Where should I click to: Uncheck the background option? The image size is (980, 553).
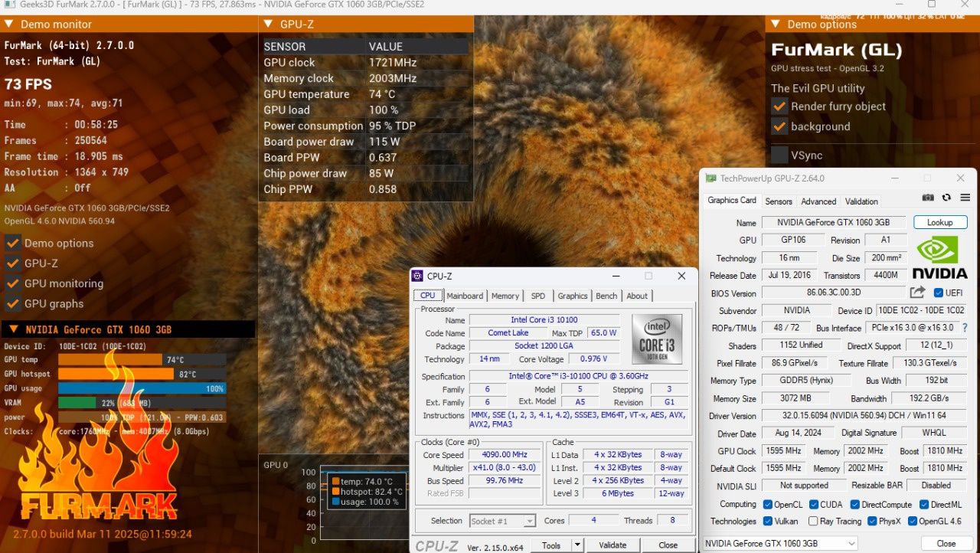click(779, 126)
